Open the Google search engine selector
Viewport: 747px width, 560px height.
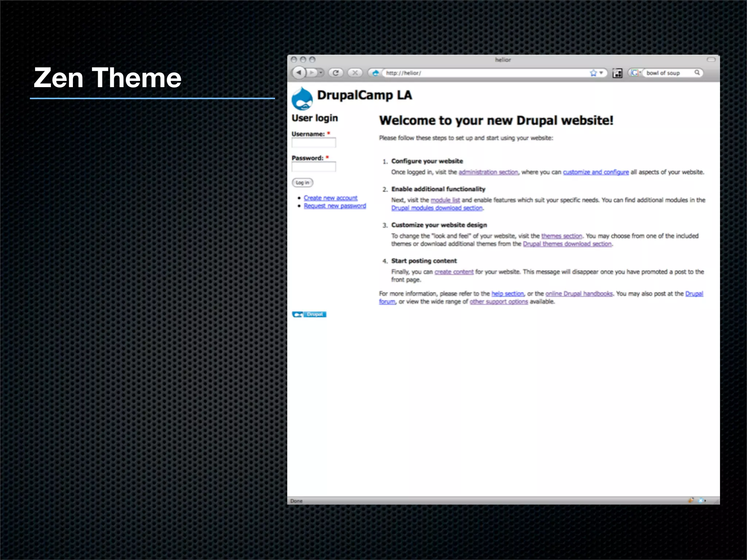click(635, 73)
